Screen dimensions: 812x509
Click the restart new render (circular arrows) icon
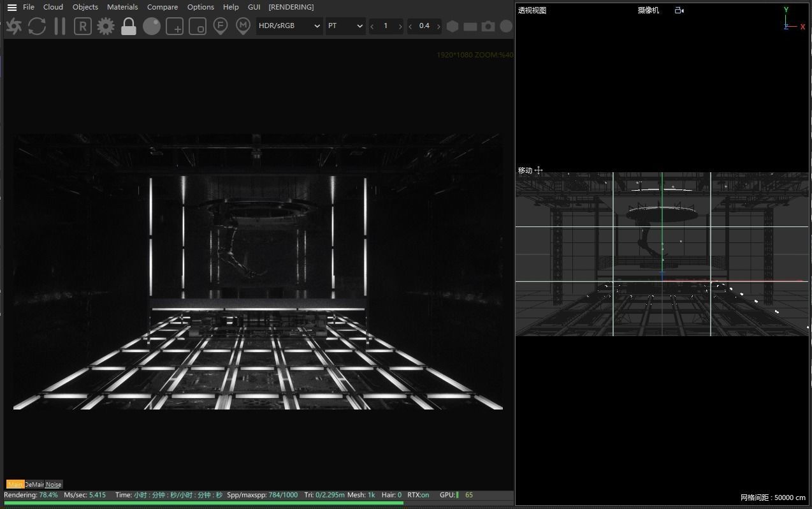37,26
